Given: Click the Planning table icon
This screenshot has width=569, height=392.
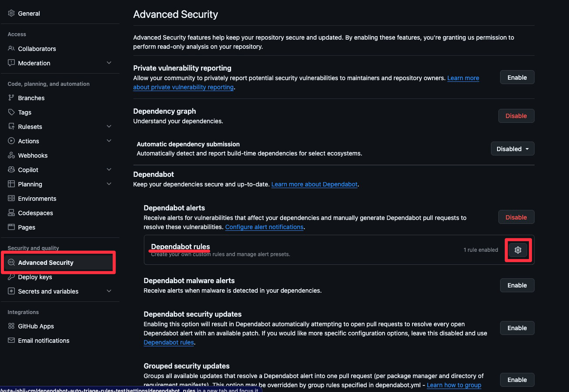Looking at the screenshot, I should click(x=11, y=184).
